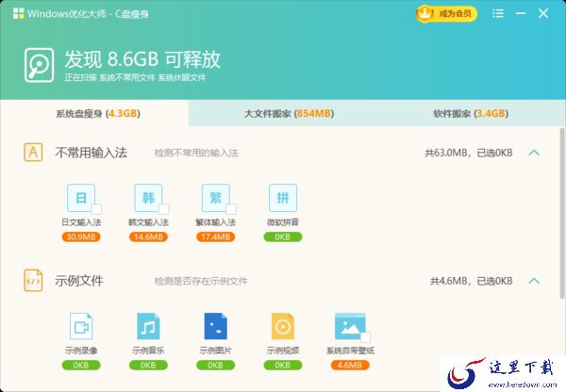Viewport: 566px width, 392px height.
Task: Click the sample files code icon
Action: pos(33,281)
